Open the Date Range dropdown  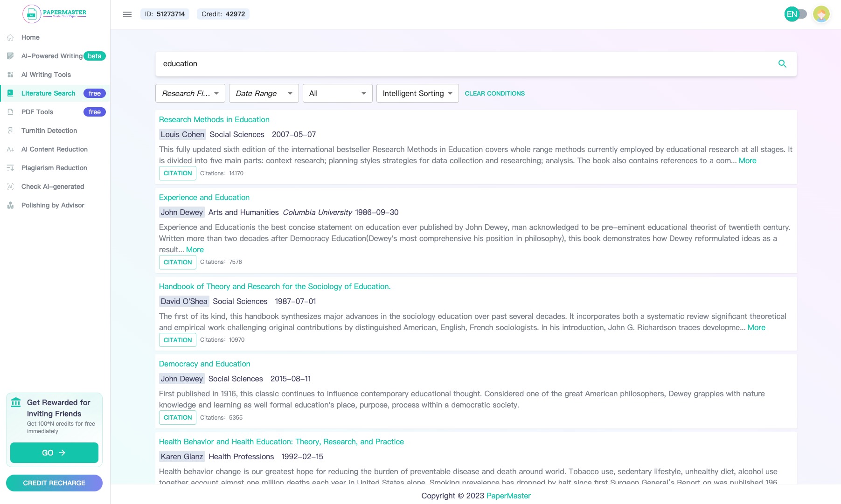pos(264,93)
